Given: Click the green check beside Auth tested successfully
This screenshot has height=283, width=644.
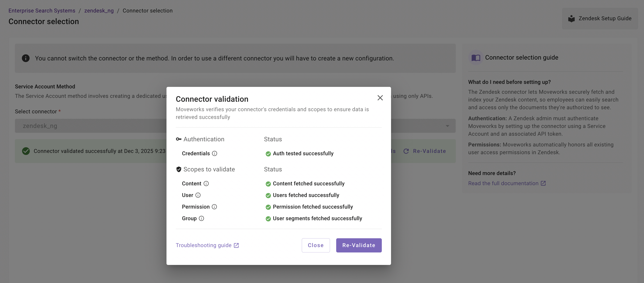Looking at the screenshot, I should coord(268,154).
